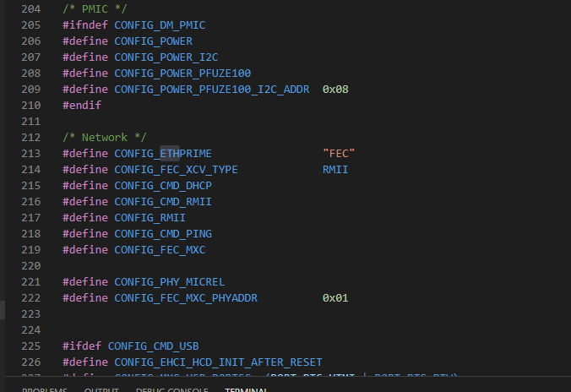
Task: Place cursor on CONFIG_PHY_MICREL
Action: click(x=170, y=282)
